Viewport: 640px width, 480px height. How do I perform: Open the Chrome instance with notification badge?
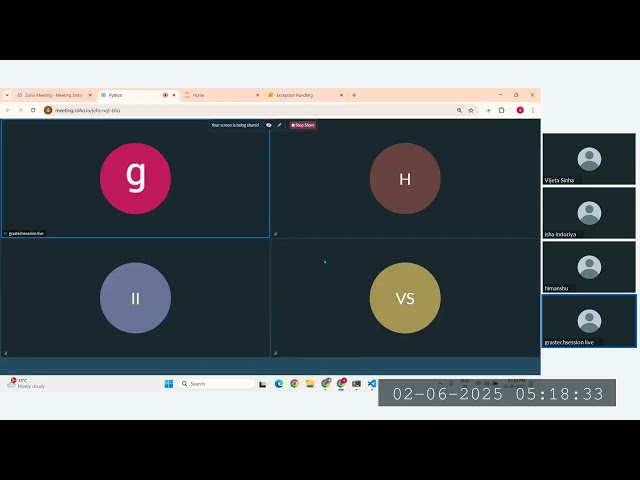click(341, 384)
